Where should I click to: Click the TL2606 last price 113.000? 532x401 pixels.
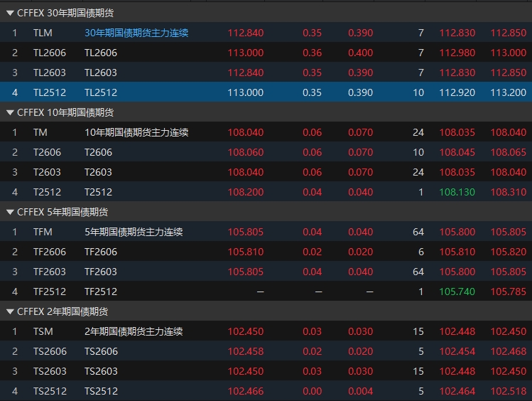click(x=246, y=53)
